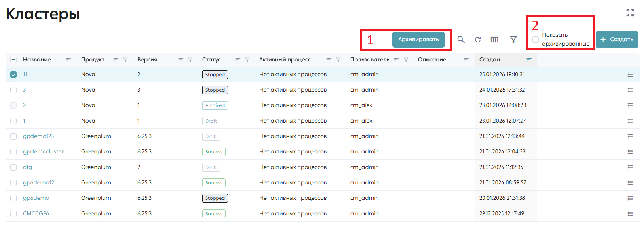Viewport: 644px width, 228px height.
Task: Toggle the header select-all checkbox
Action: [x=13, y=60]
